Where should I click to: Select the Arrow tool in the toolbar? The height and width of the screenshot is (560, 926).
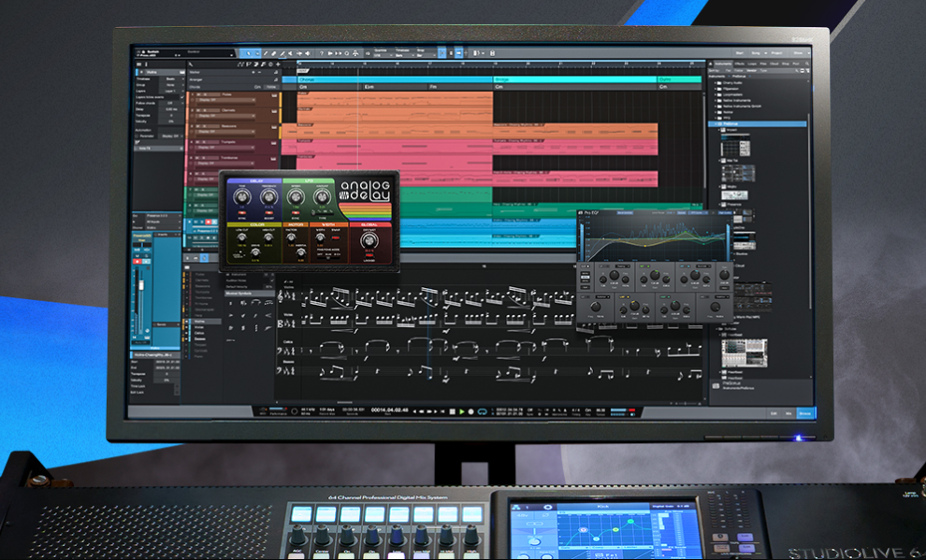click(x=249, y=53)
